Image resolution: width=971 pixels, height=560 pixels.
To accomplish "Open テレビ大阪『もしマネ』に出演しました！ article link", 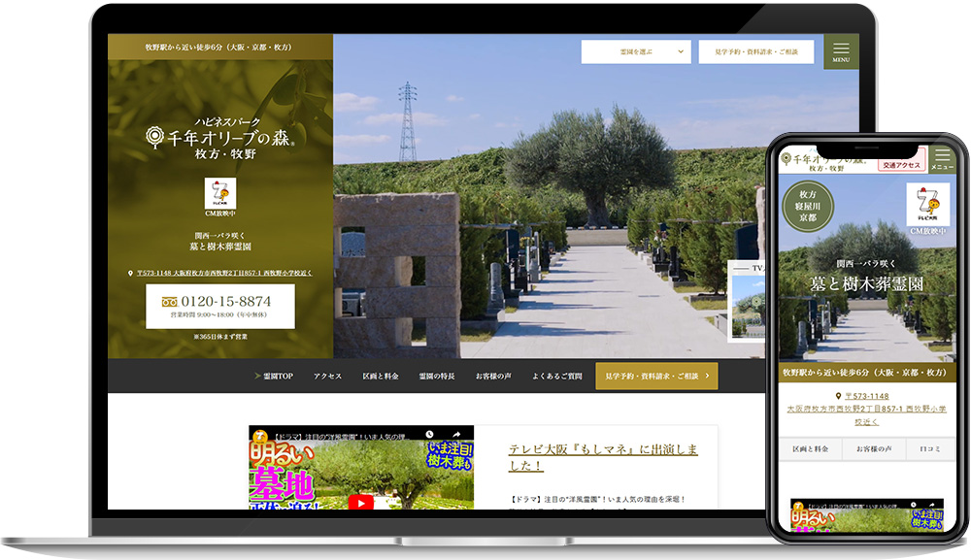I will 603,457.
